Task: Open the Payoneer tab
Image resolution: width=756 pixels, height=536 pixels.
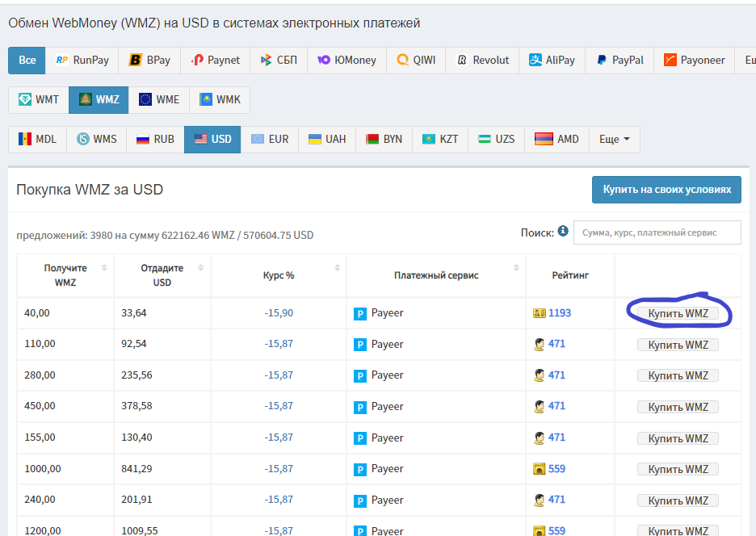Action: pos(694,61)
